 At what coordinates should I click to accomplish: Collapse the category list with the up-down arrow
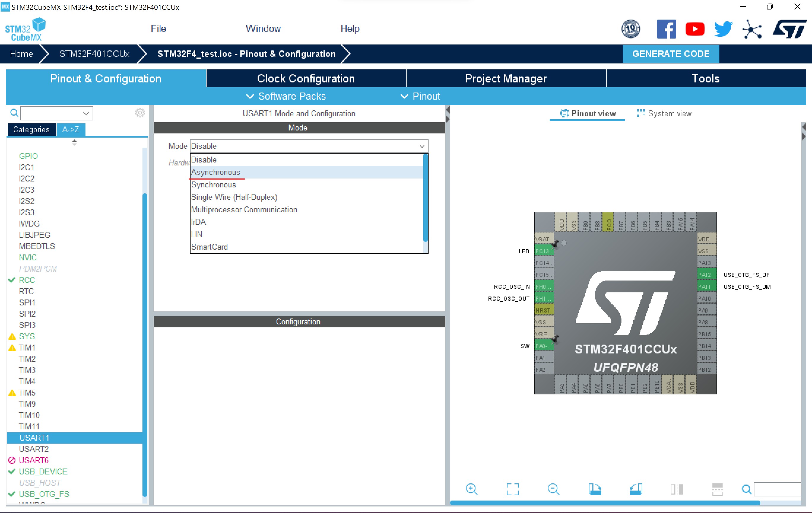[x=74, y=142]
